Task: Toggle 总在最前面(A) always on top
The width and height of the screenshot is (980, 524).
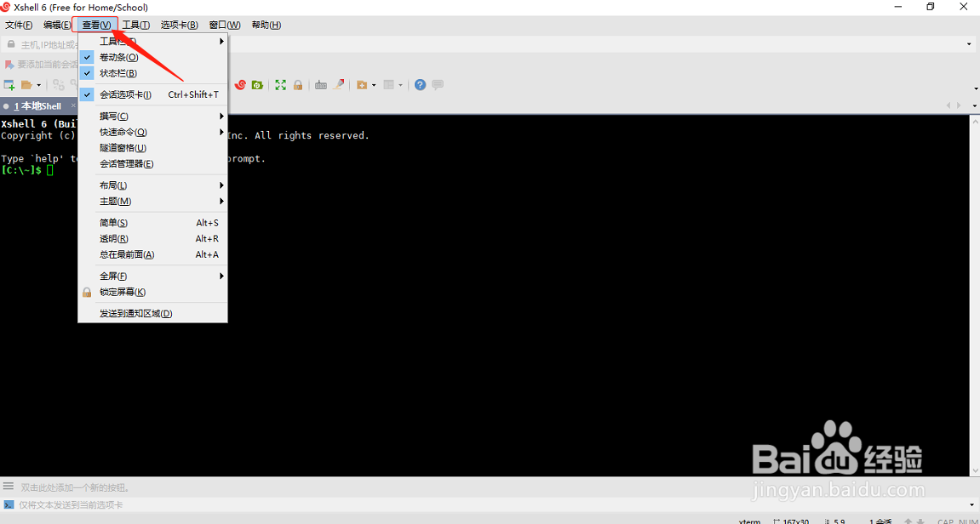Action: click(x=152, y=255)
